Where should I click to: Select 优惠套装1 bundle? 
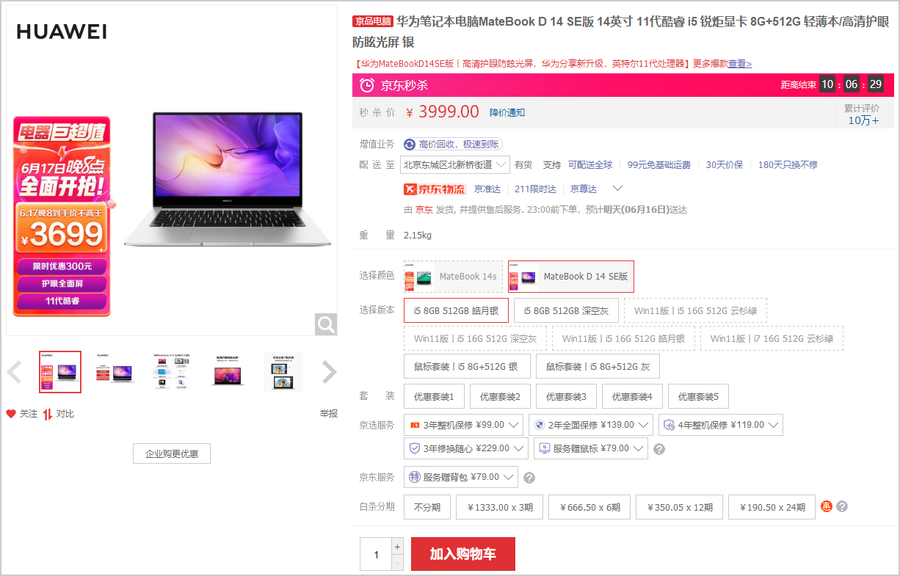tap(434, 396)
